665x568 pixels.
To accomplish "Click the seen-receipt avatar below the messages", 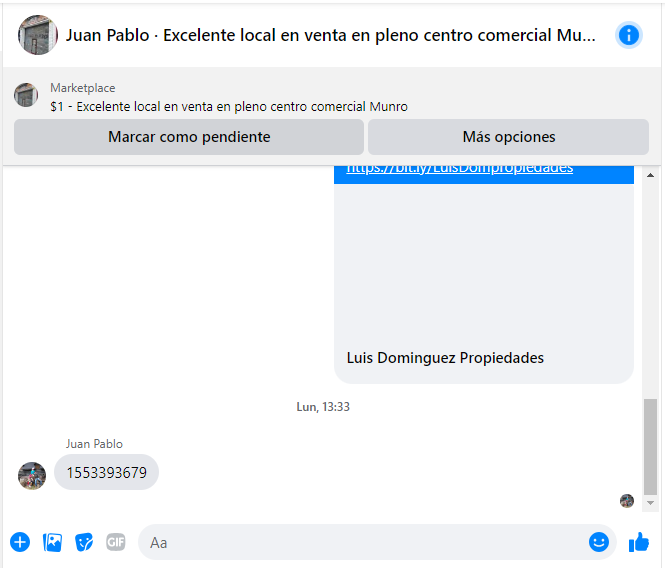I will tap(627, 501).
